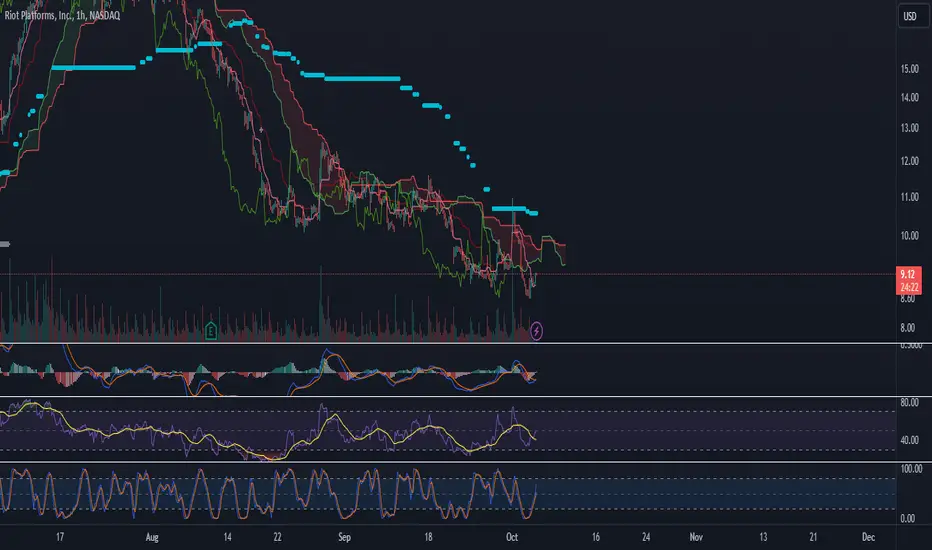The width and height of the screenshot is (932, 550).
Task: Click the purple lightning bolt event icon
Action: (x=536, y=331)
